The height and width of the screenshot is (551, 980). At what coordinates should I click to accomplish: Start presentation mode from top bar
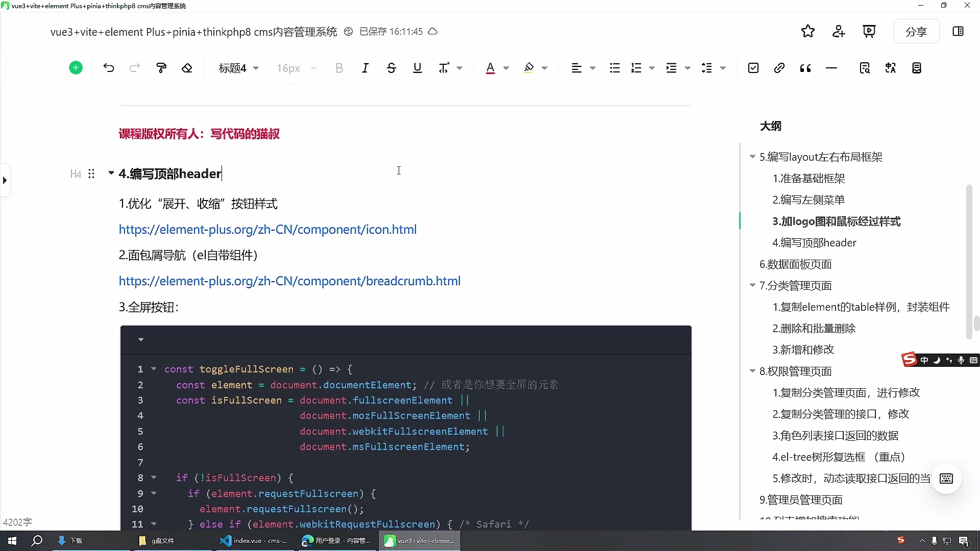[869, 32]
